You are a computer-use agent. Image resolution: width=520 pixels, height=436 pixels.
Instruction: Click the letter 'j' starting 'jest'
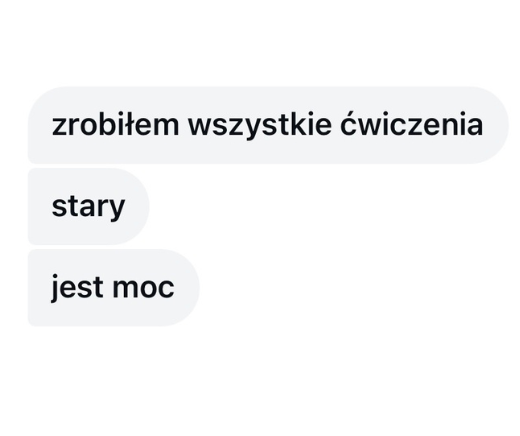coord(54,289)
